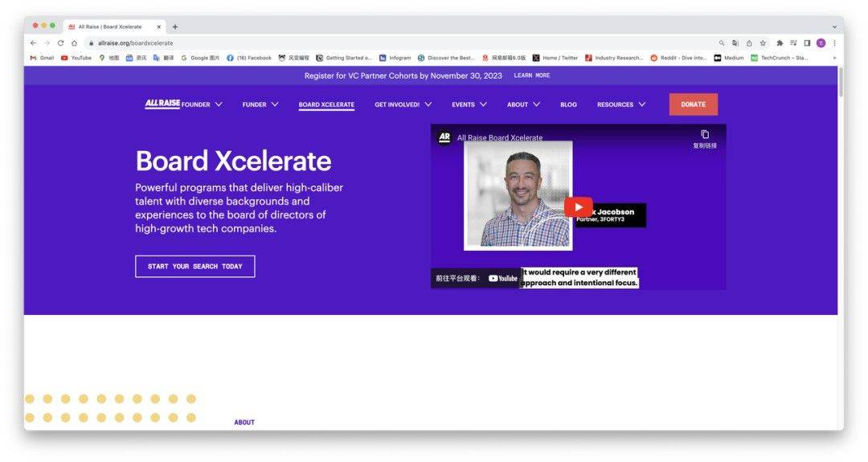Viewport: 868px width, 462px height.
Task: Show more bookmarks with the overflow chevron
Action: coord(834,58)
